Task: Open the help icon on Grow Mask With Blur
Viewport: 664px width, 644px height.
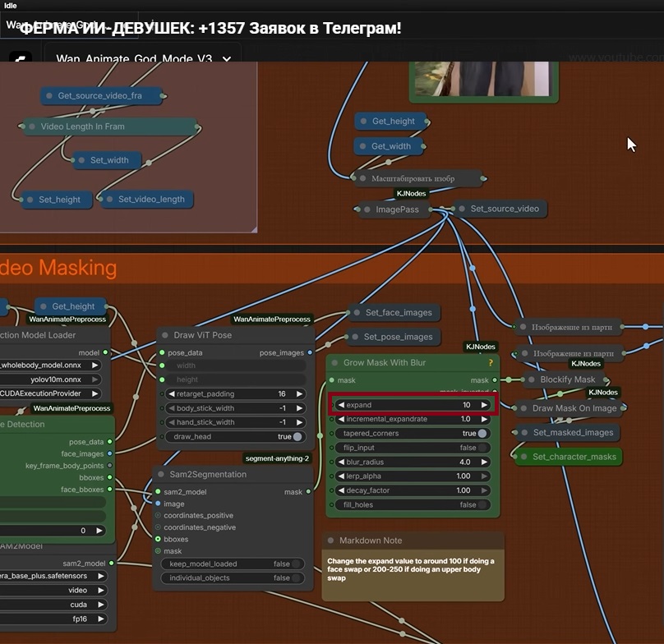Action: click(491, 363)
